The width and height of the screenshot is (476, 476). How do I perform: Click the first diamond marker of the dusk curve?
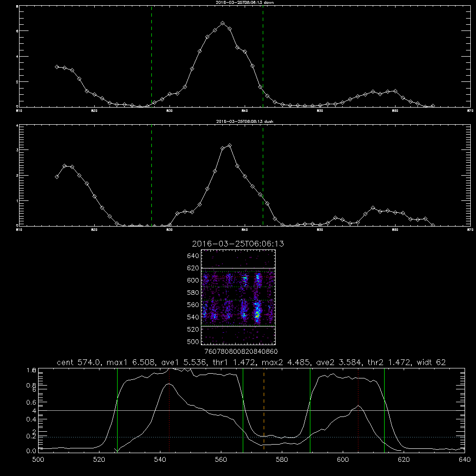[57, 177]
